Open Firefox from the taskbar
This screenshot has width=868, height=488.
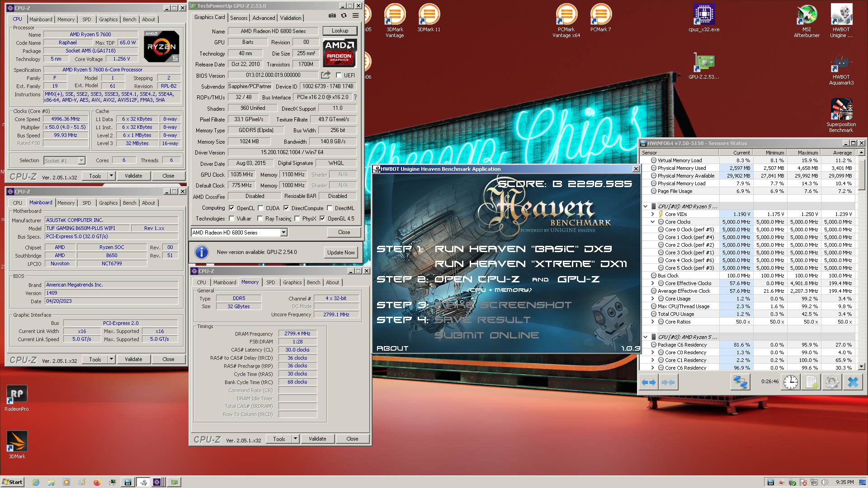tap(97, 482)
